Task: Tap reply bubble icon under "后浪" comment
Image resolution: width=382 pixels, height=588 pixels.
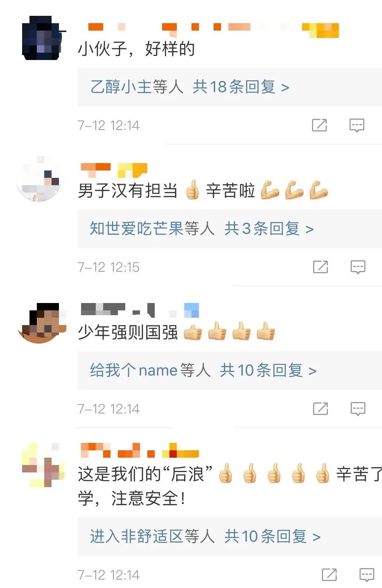Action: point(367,575)
